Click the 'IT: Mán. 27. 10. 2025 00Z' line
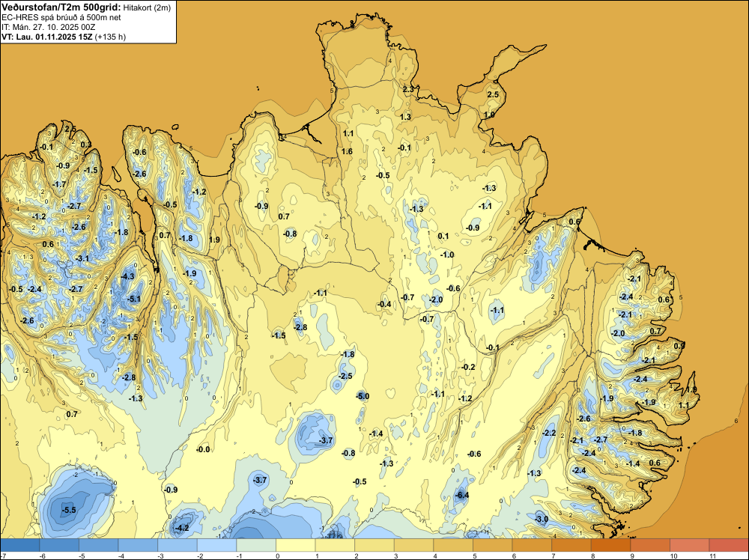The width and height of the screenshot is (749, 560). click(48, 27)
